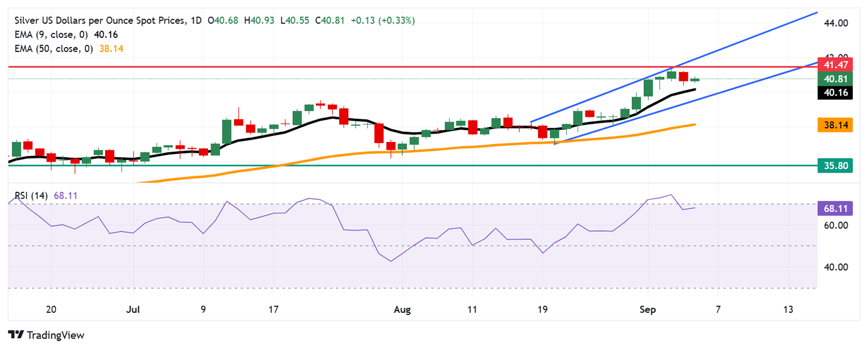Click the RSI 60.00 axis label
Screen dimensions: 868x349
coord(836,225)
